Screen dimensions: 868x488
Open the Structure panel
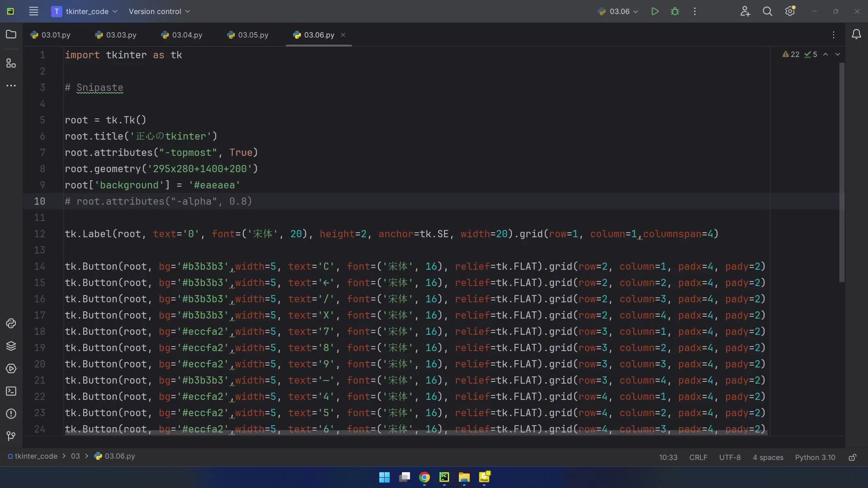[x=11, y=63]
